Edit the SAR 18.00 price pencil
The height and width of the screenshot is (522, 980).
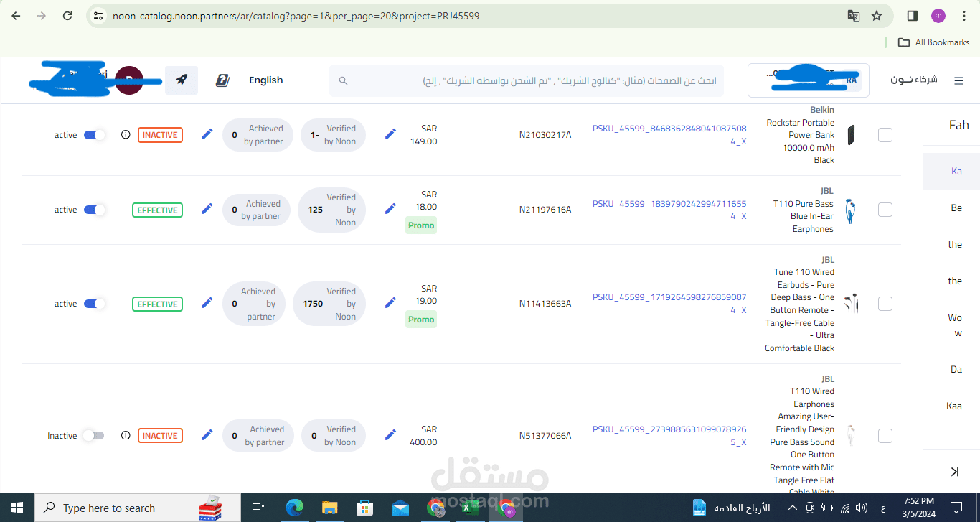point(390,209)
